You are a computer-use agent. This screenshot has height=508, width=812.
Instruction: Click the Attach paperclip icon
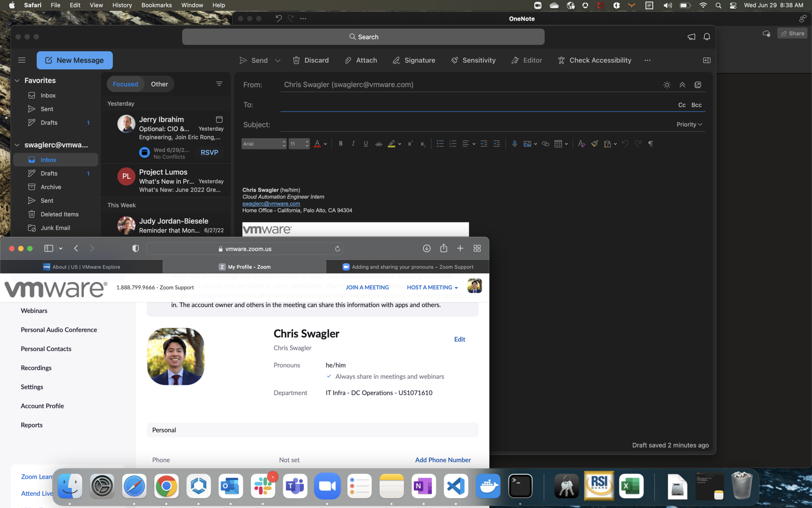[348, 60]
